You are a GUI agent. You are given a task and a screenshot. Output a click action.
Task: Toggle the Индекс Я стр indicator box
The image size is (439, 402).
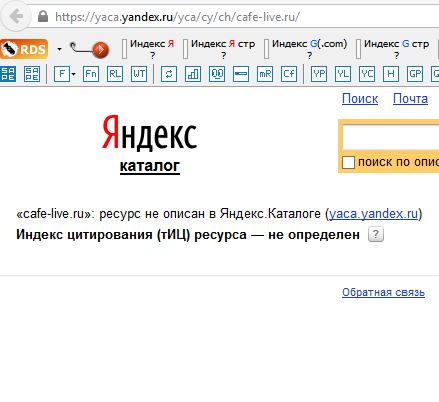(185, 49)
